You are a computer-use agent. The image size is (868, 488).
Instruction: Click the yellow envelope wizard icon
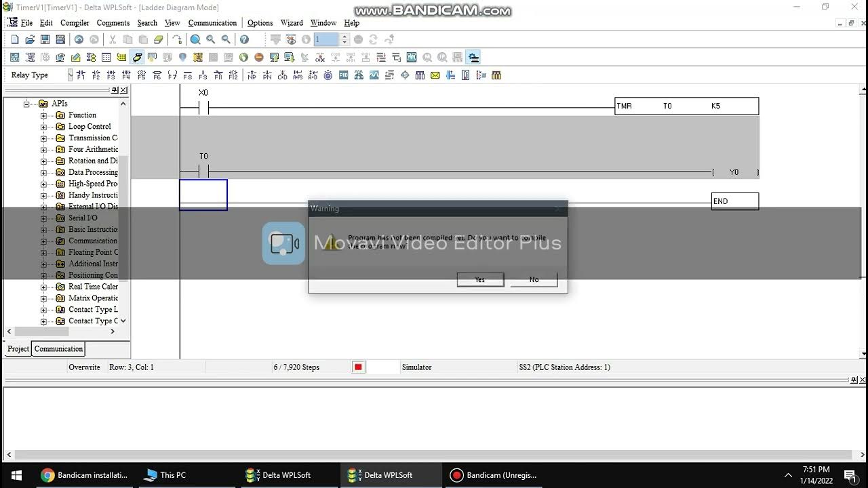point(435,75)
